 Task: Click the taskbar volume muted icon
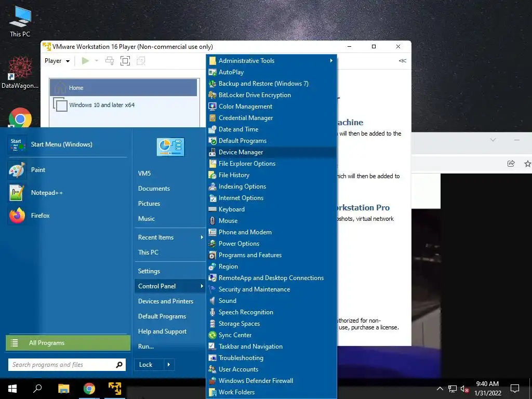click(464, 389)
